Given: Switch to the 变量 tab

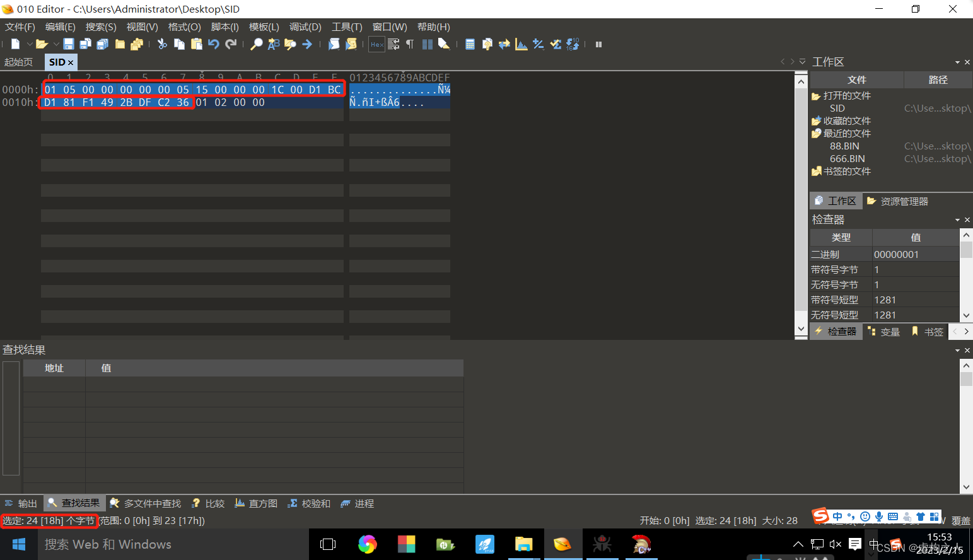Looking at the screenshot, I should click(x=884, y=332).
